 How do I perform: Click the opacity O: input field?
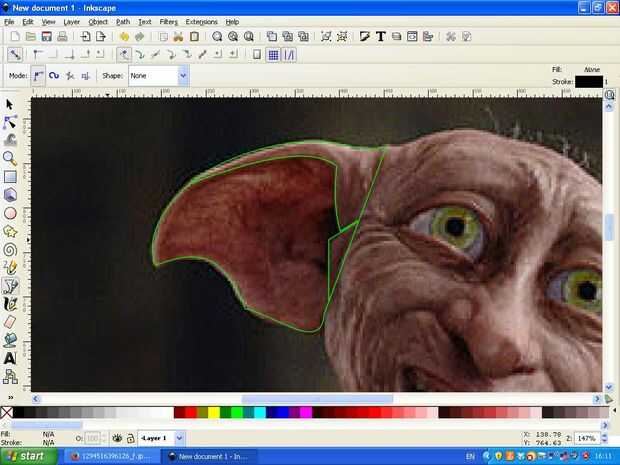click(93, 438)
